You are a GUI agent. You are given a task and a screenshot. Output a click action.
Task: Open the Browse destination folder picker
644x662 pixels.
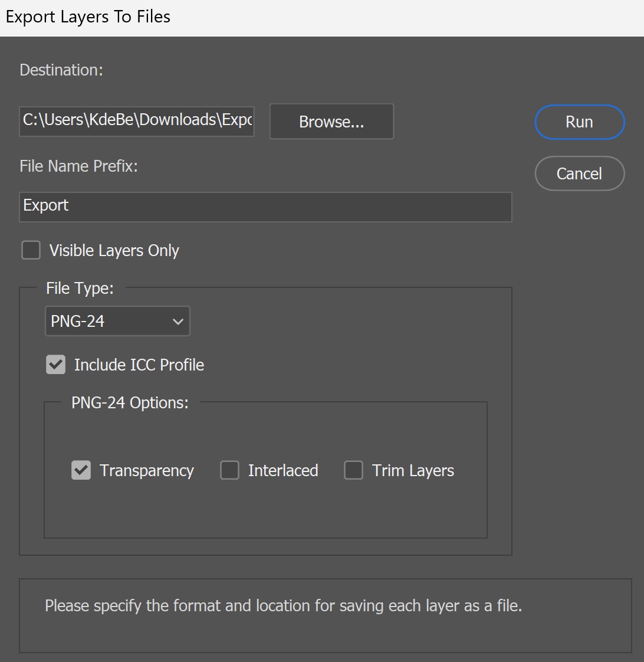click(x=331, y=122)
